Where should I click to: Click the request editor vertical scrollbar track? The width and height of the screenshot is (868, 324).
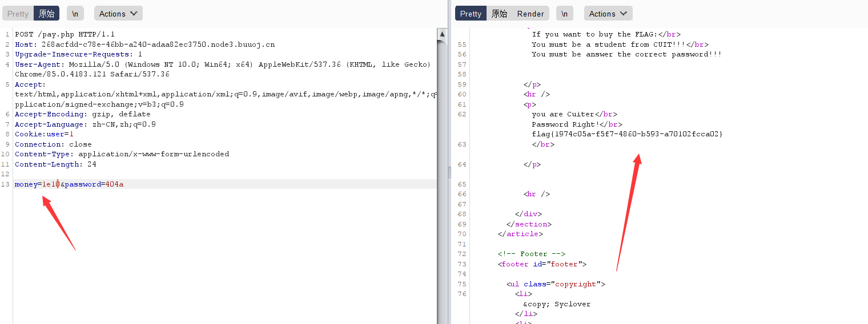point(442,183)
